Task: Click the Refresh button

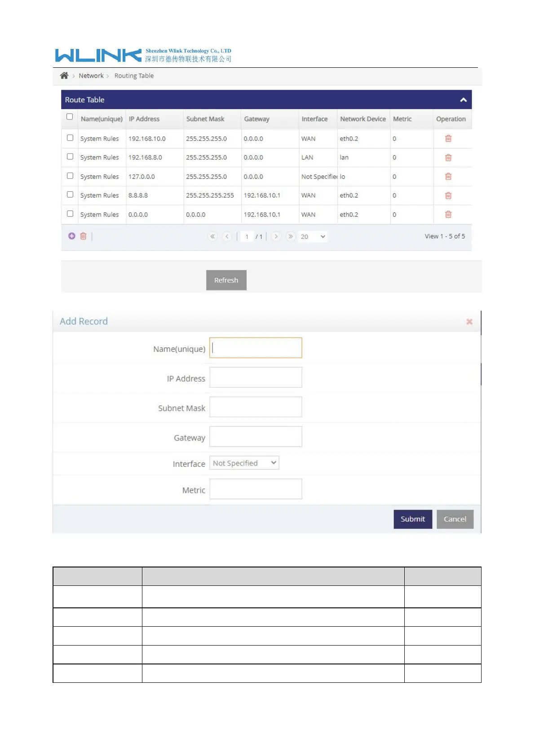Action: [x=226, y=280]
